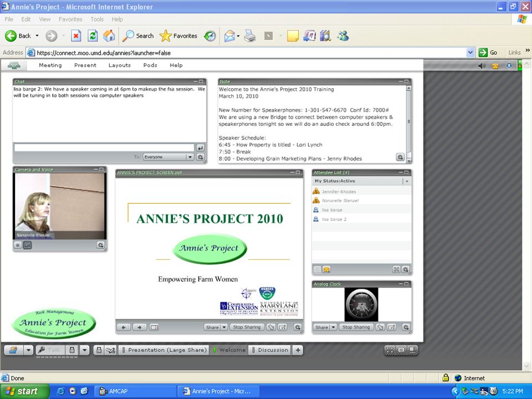Click the browser Go button
Image resolution: width=532 pixels, height=399 pixels.
[488, 53]
